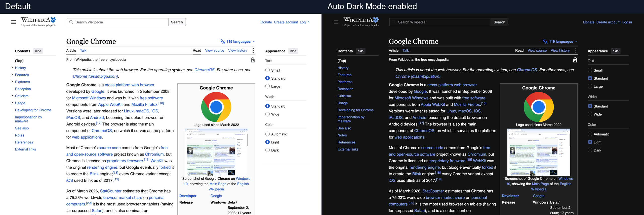This screenshot has height=215, width=644.
Task: Go to Reception in the Default panel contents
Action: click(23, 89)
